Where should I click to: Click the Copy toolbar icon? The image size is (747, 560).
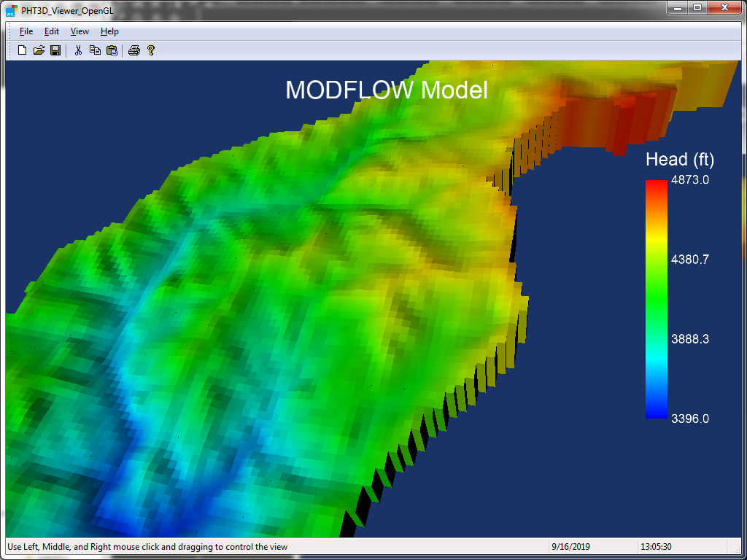click(x=96, y=50)
